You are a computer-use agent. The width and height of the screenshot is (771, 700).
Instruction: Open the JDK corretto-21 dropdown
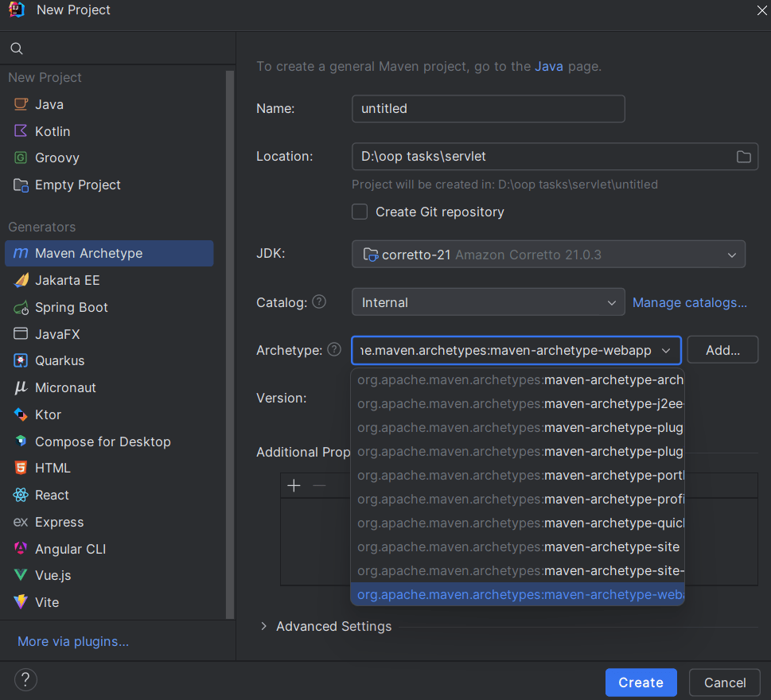pos(548,254)
